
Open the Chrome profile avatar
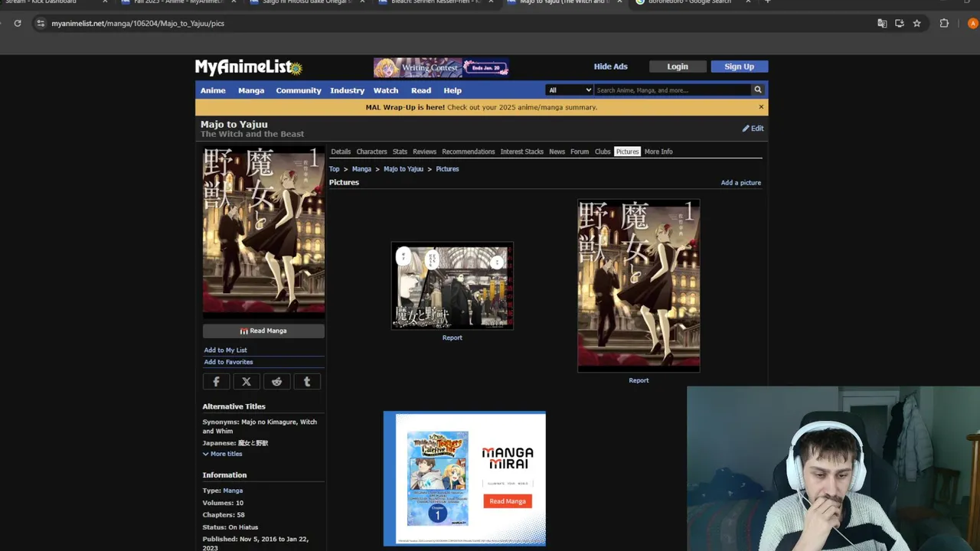tap(972, 23)
